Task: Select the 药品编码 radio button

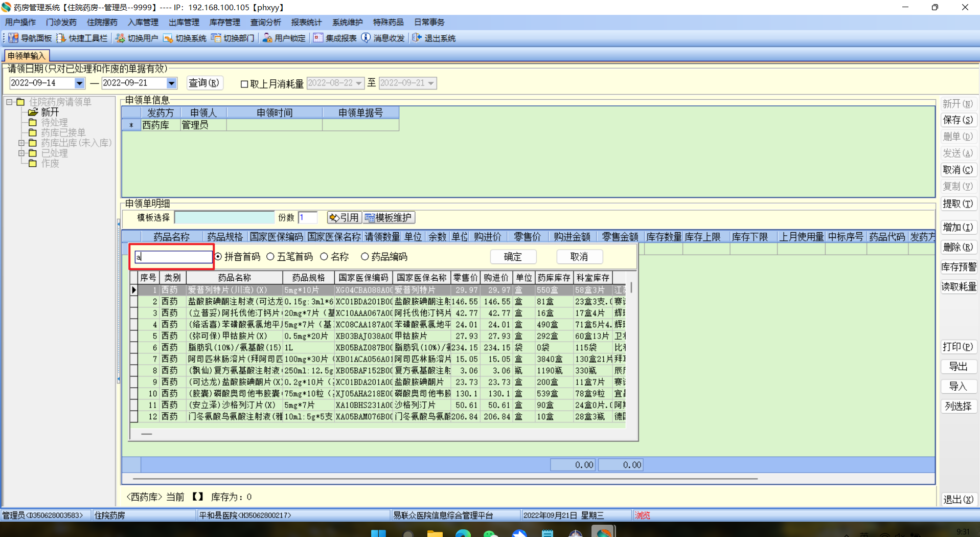Action: tap(364, 257)
